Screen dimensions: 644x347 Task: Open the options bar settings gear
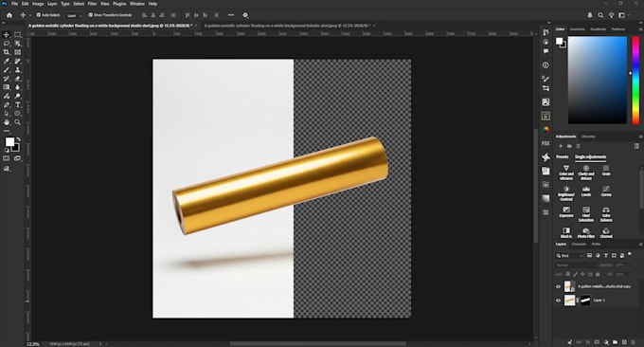coord(245,15)
